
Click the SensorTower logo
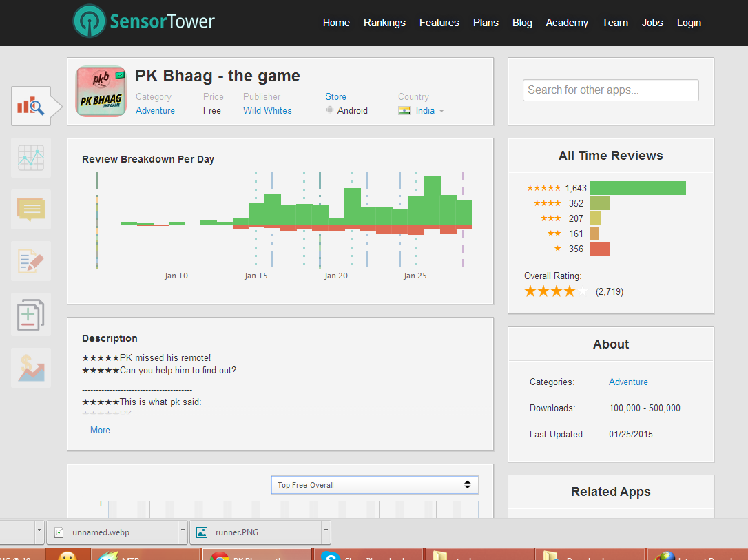(143, 21)
